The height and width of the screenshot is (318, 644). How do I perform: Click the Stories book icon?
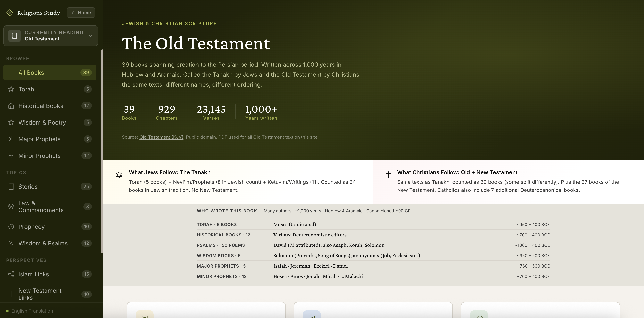click(11, 187)
